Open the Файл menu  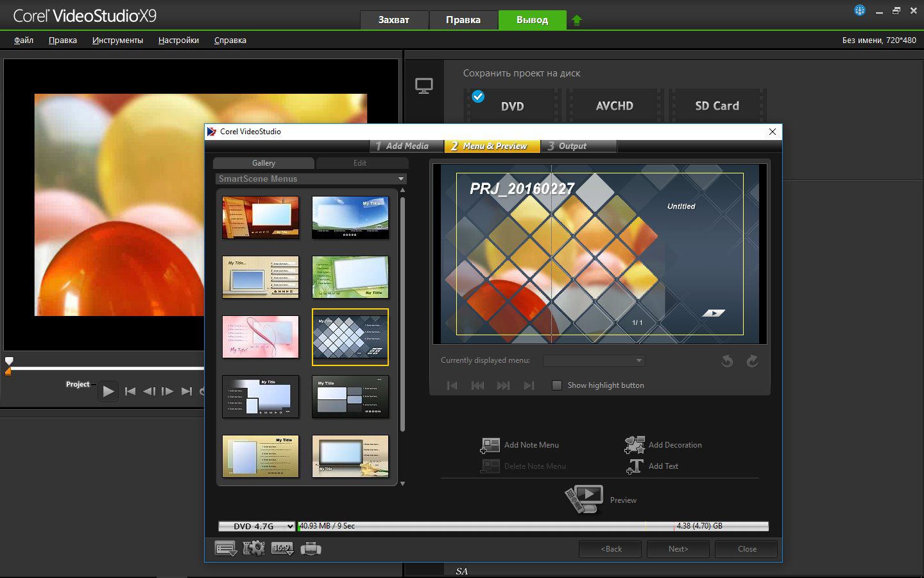coord(24,40)
